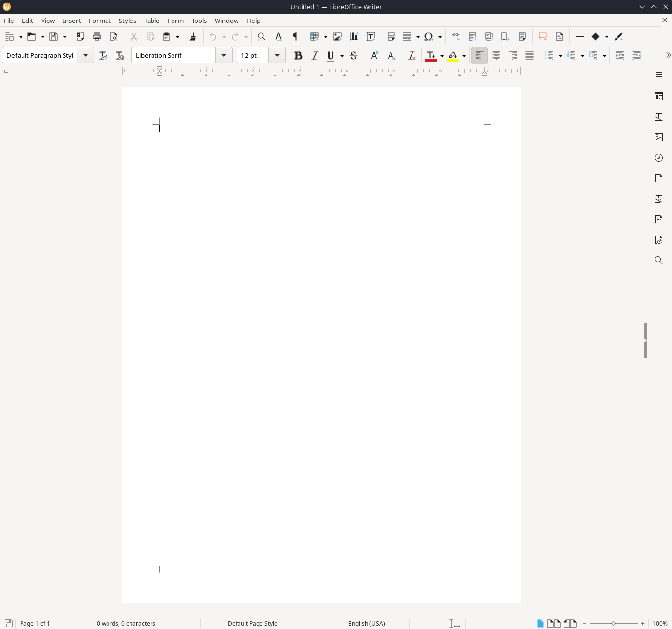Select Center alignment button
672x629 pixels.
tap(496, 56)
